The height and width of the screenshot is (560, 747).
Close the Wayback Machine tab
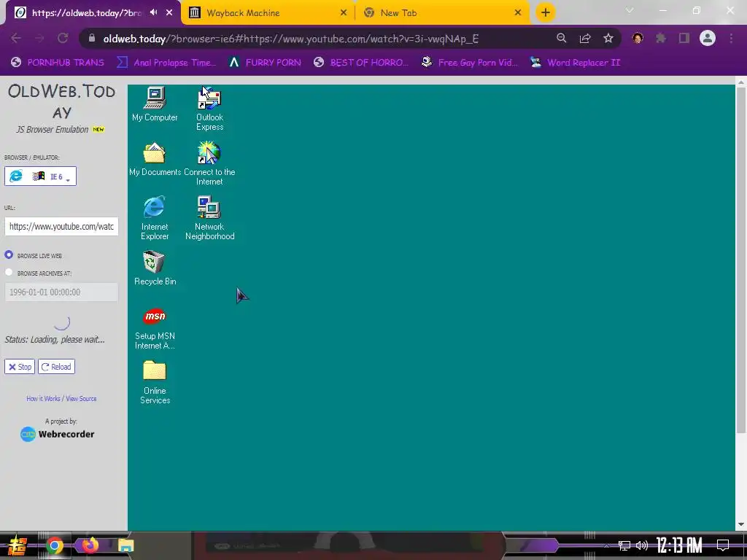344,13
